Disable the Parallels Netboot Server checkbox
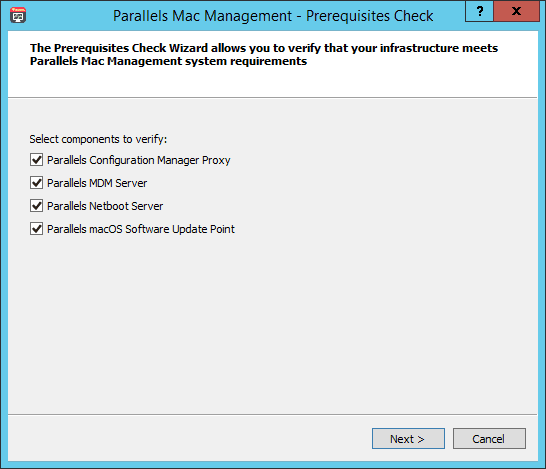 click(37, 206)
